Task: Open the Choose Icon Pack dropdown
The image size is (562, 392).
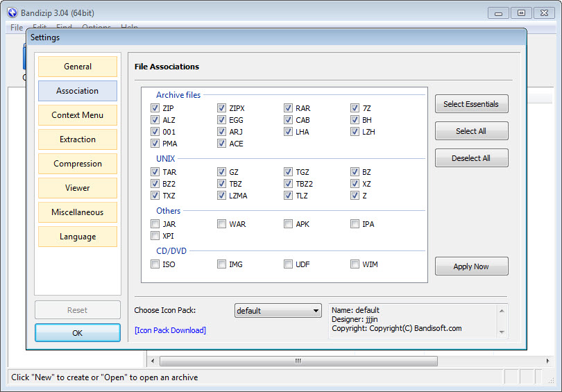Action: [x=278, y=310]
